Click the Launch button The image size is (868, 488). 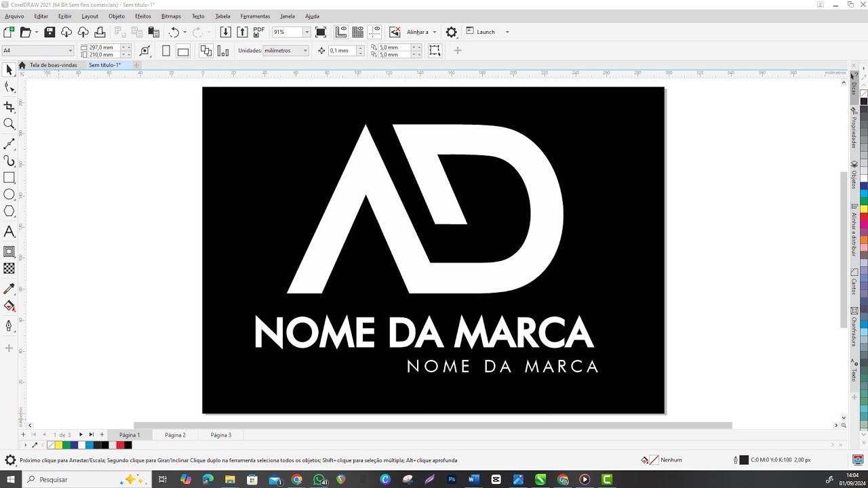[481, 32]
